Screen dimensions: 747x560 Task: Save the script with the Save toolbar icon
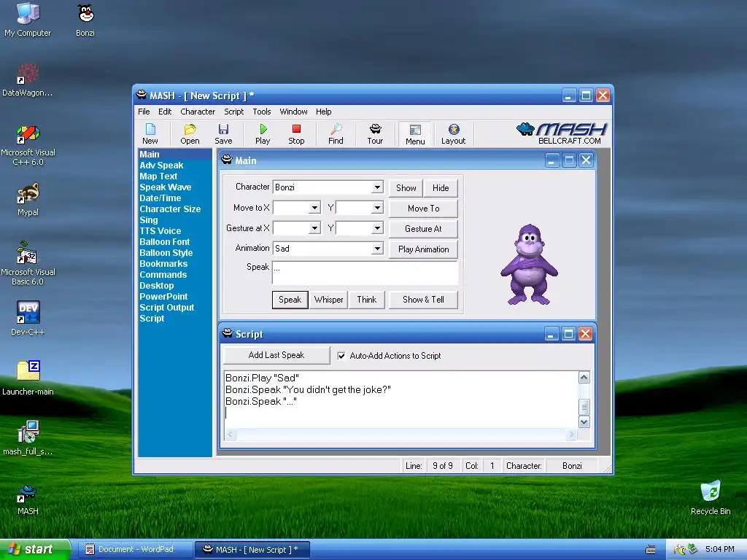[223, 134]
